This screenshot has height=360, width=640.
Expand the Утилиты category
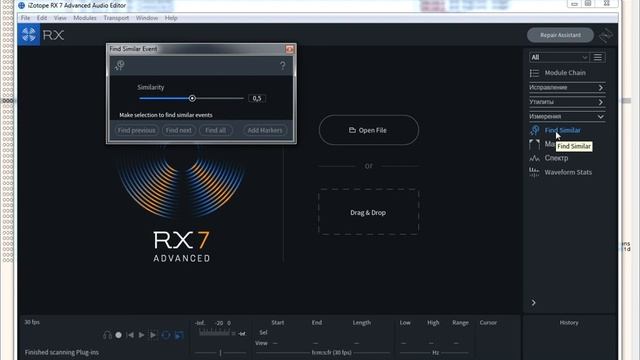(x=567, y=102)
